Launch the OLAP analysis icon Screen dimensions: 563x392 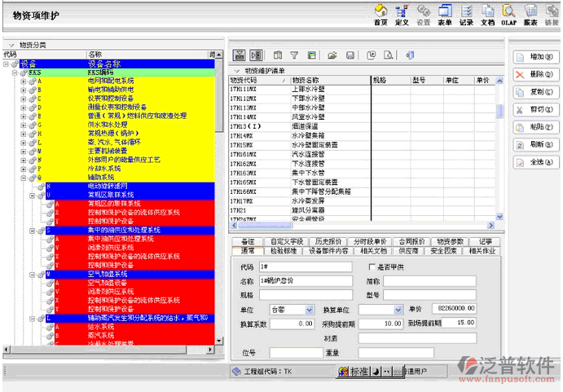(508, 15)
